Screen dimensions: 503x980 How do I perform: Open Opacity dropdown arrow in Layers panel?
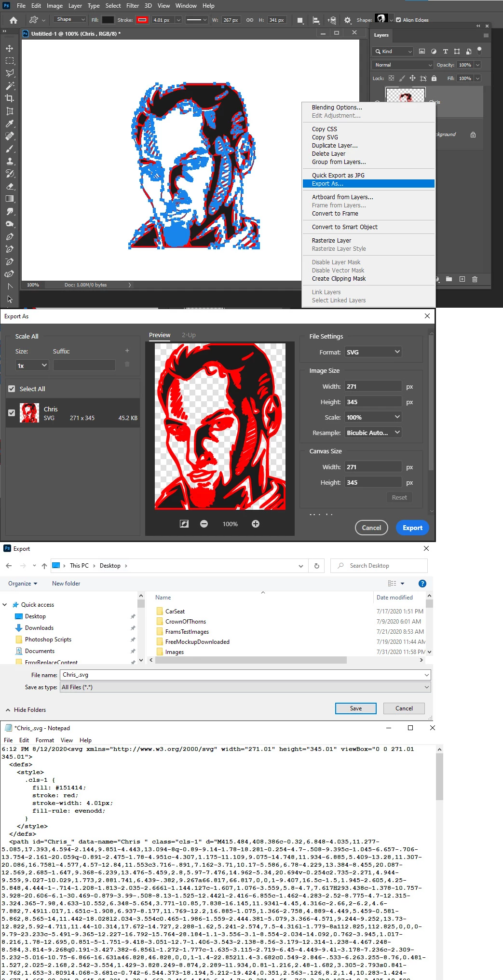point(477,65)
